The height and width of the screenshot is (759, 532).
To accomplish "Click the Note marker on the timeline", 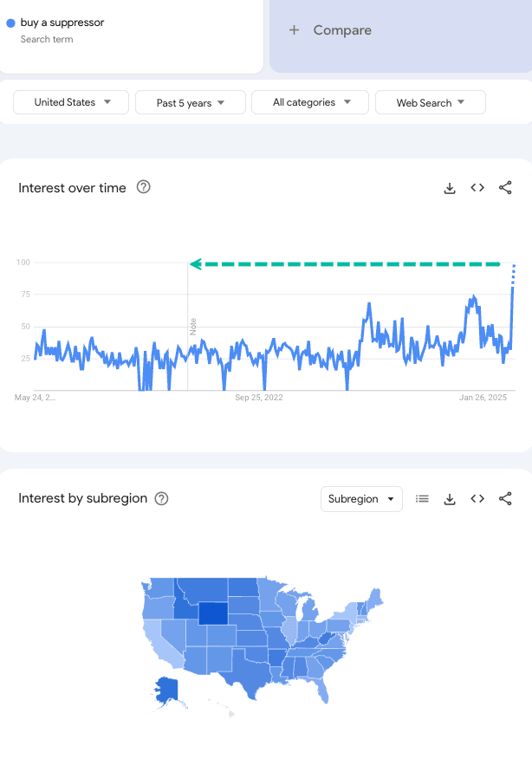I will tap(193, 326).
